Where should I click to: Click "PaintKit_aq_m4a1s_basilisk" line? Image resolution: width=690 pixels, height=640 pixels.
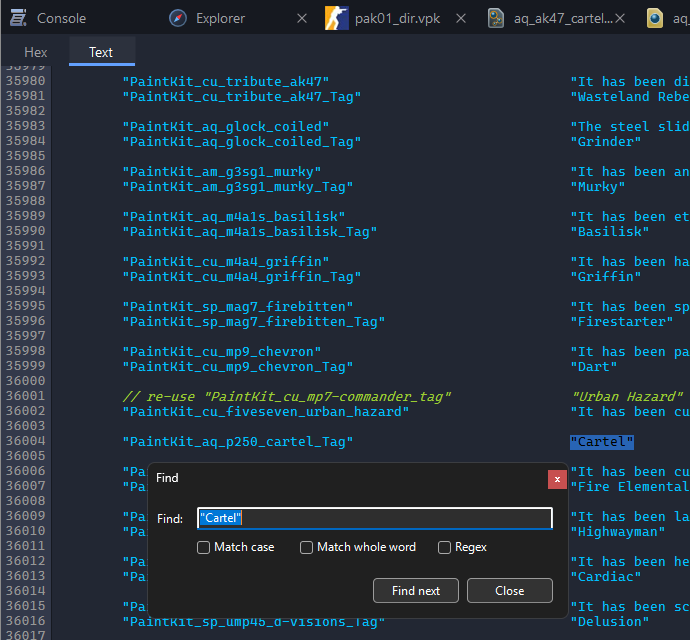pyautogui.click(x=234, y=216)
